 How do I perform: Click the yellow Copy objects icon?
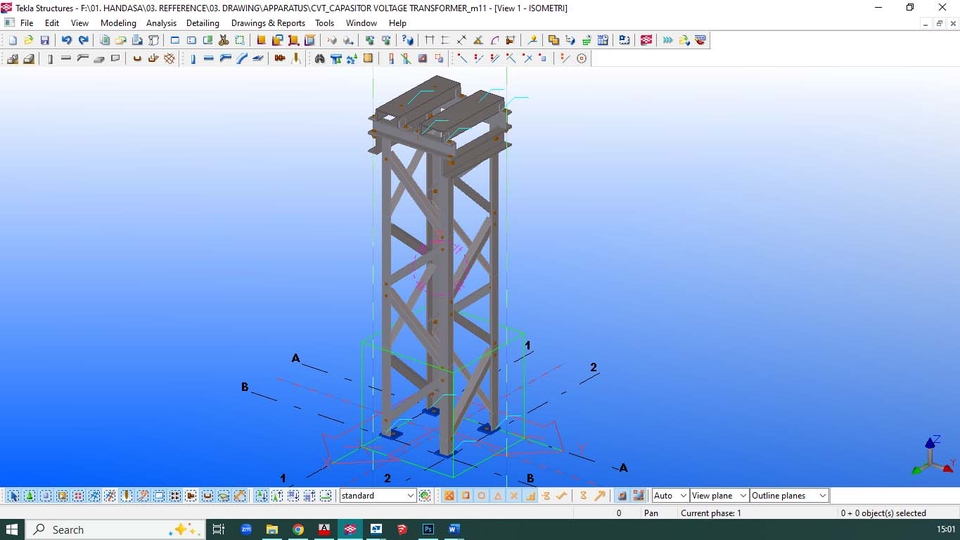coord(553,40)
